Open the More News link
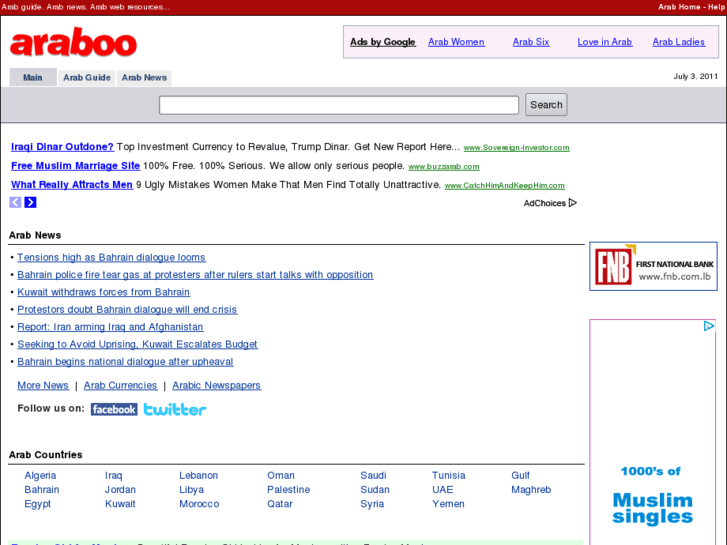Image resolution: width=727 pixels, height=545 pixels. (43, 385)
